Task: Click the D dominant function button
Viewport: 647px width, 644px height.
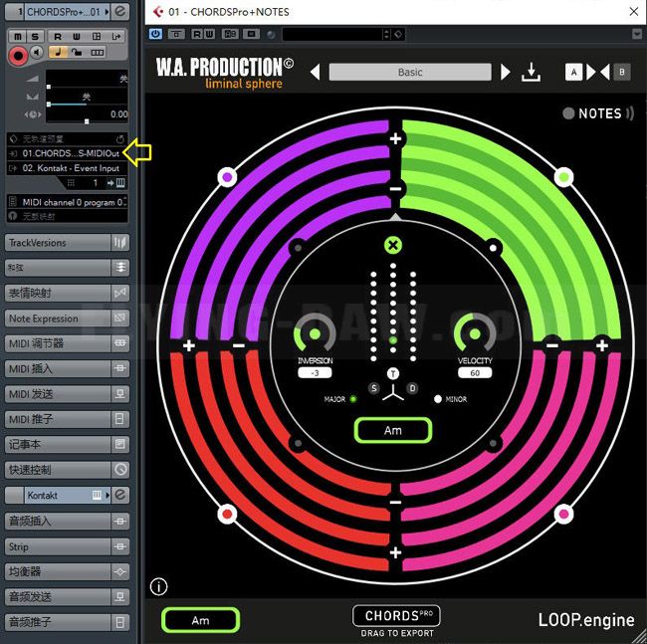Action: [x=412, y=388]
